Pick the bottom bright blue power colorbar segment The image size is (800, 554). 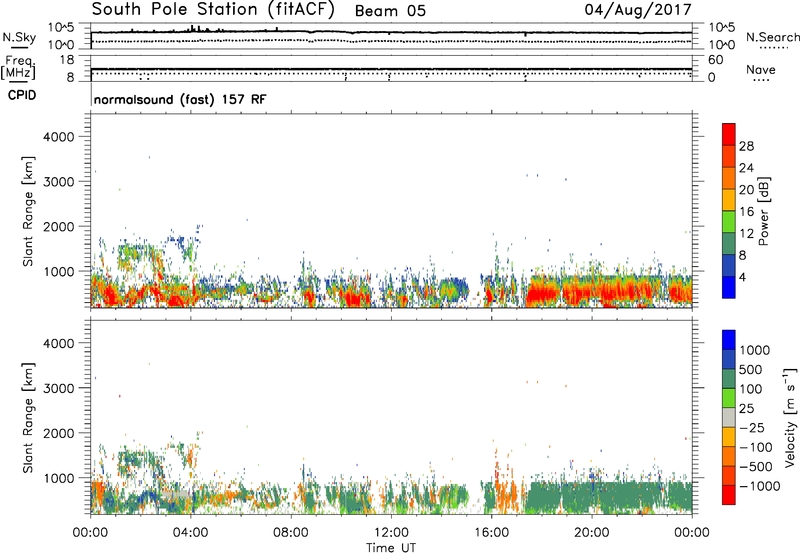(729, 287)
